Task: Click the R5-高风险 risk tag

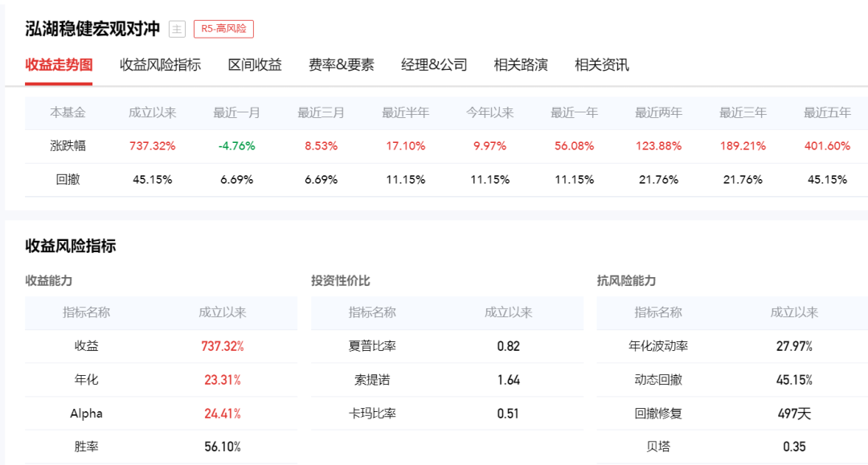Action: [223, 29]
